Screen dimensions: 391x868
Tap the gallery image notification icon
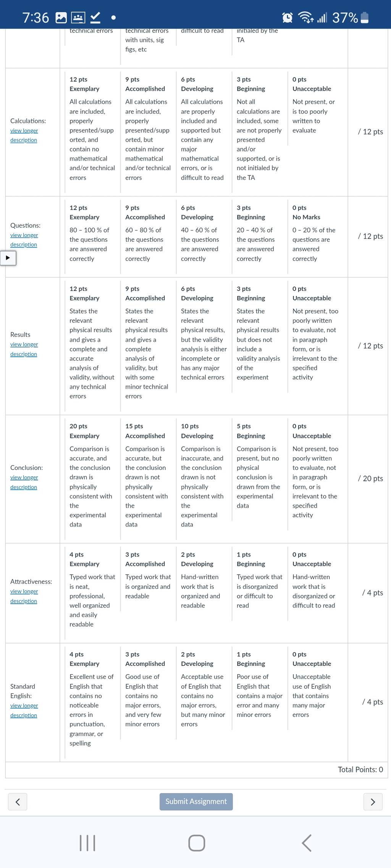[x=61, y=18]
